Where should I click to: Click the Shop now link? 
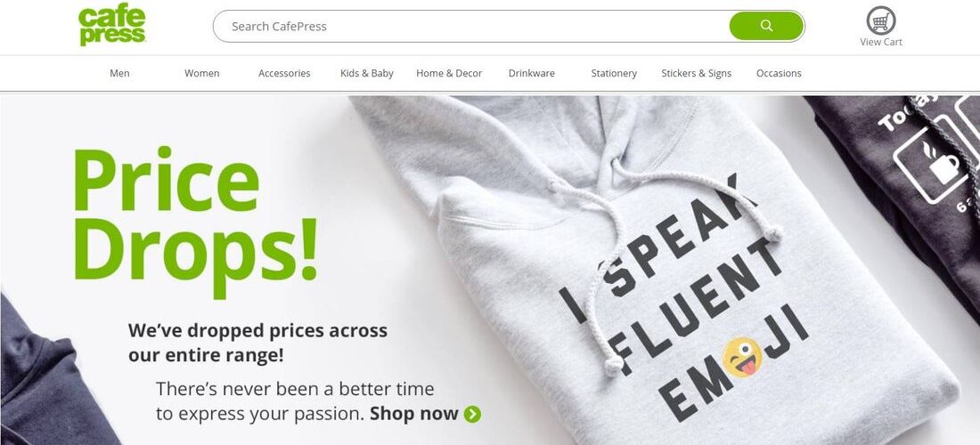point(413,413)
